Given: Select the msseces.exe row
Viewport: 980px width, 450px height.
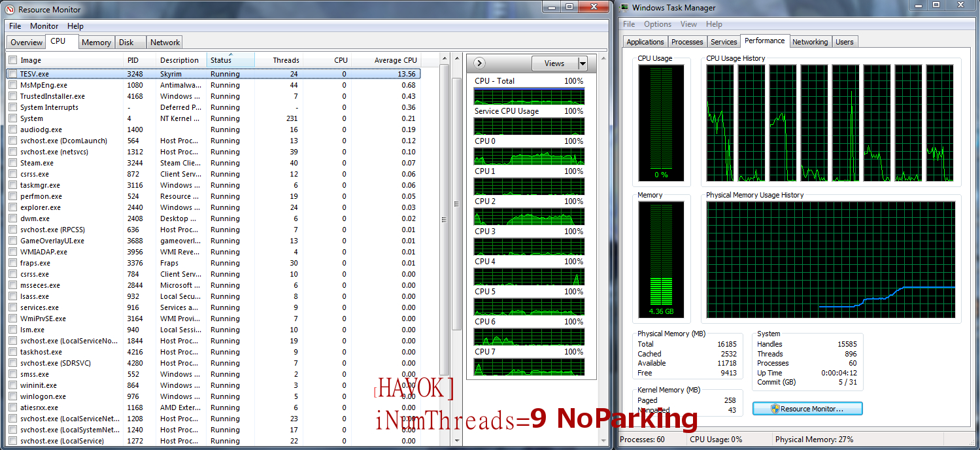Looking at the screenshot, I should pyautogui.click(x=214, y=285).
